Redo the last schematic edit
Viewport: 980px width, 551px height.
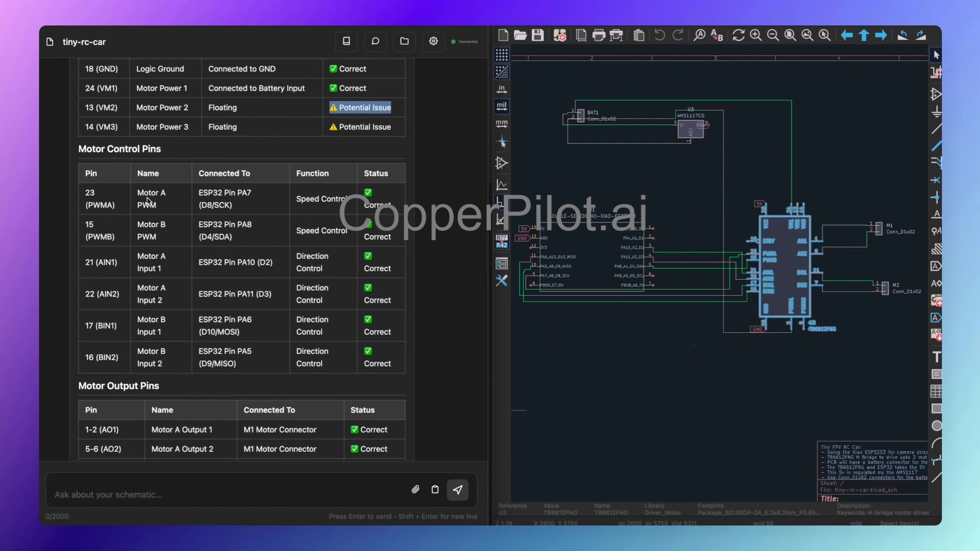click(677, 35)
